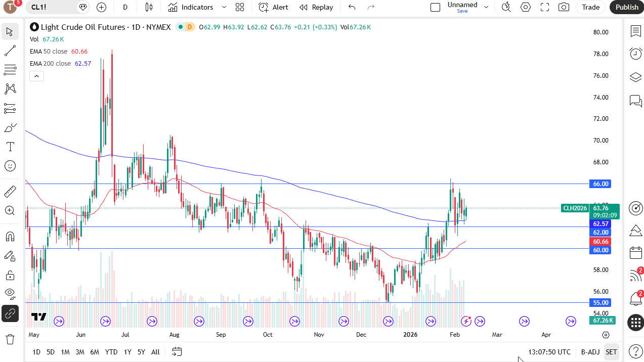Activate the zoom in tool

coord(10,211)
